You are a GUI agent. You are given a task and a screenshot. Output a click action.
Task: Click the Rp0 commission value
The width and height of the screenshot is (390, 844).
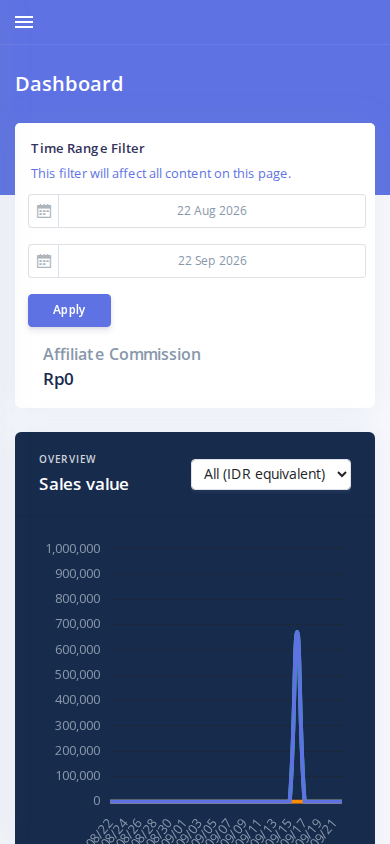tap(58, 379)
